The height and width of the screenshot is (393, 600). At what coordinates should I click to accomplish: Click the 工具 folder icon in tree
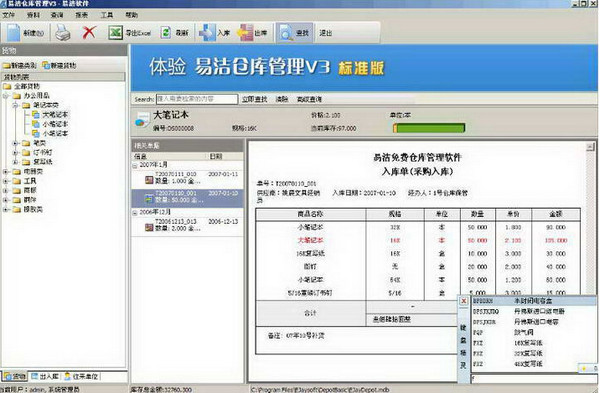coord(16,181)
